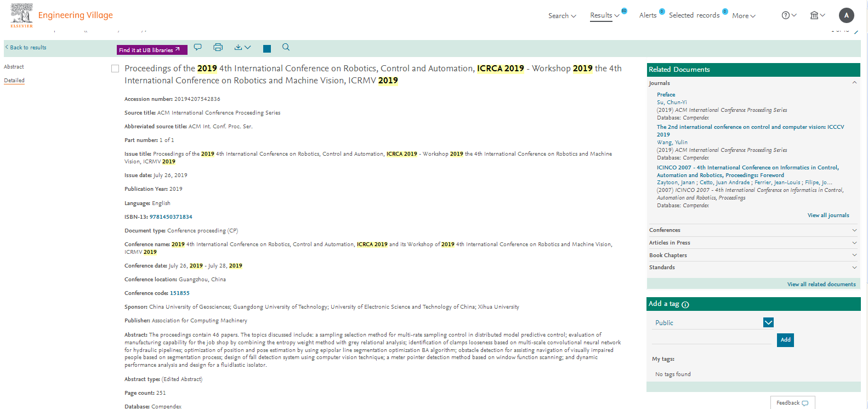868x409 pixels.
Task: Open the institution building icon menu
Action: click(818, 15)
